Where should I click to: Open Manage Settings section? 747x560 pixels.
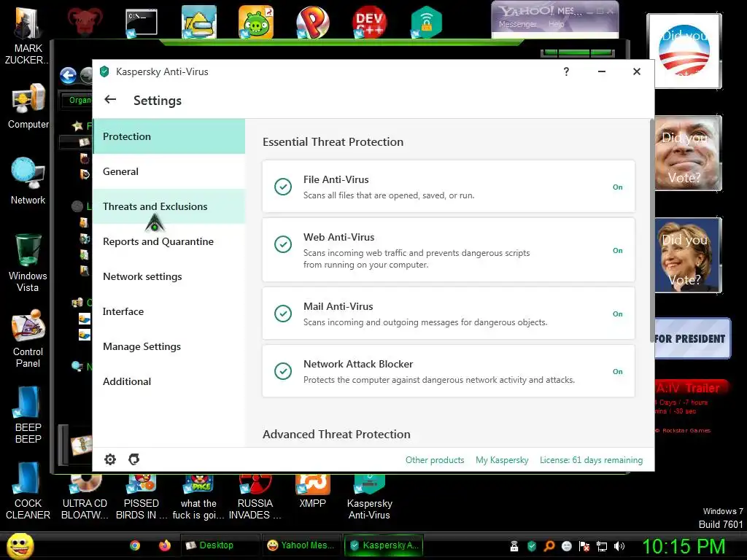pyautogui.click(x=169, y=346)
